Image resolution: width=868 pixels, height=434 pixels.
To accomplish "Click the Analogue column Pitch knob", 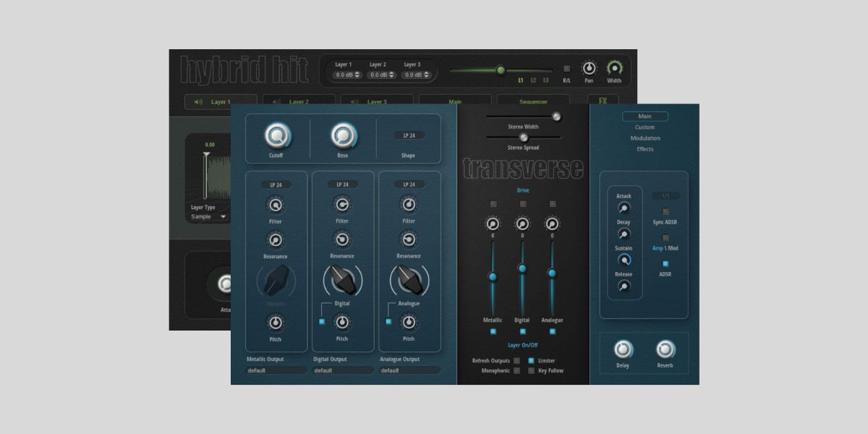I will (x=409, y=322).
